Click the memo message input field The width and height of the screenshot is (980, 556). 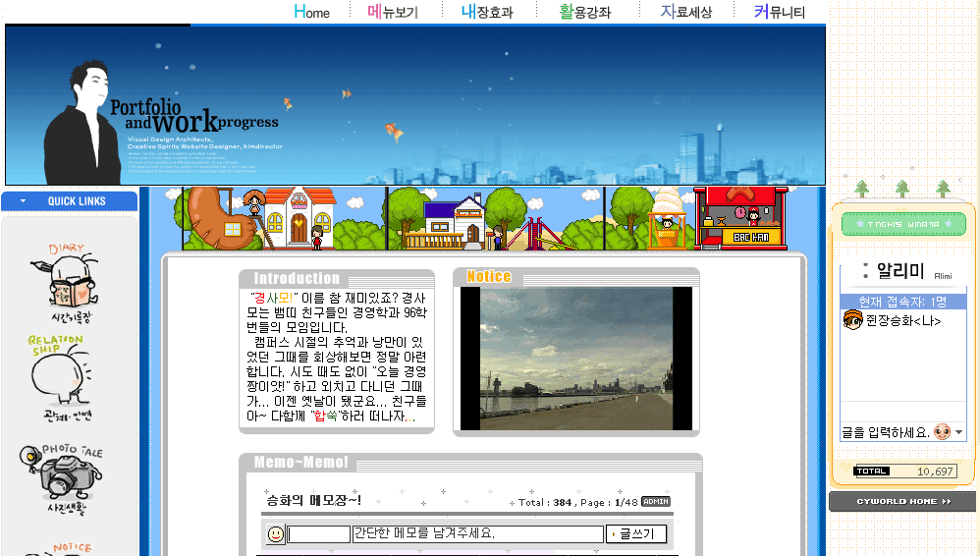[477, 534]
